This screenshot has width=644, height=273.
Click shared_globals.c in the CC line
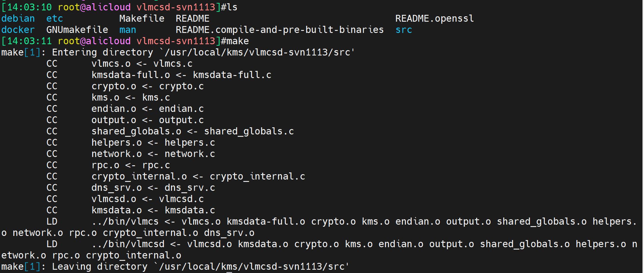point(249,131)
